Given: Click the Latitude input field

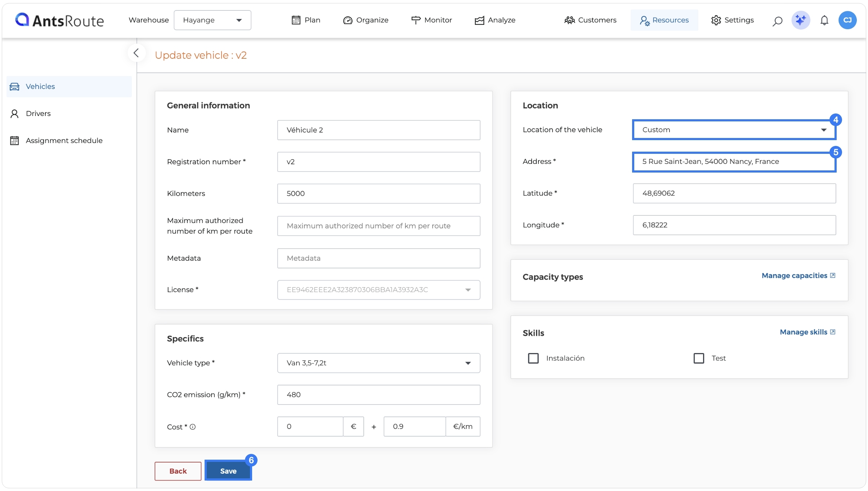Looking at the screenshot, I should click(734, 193).
